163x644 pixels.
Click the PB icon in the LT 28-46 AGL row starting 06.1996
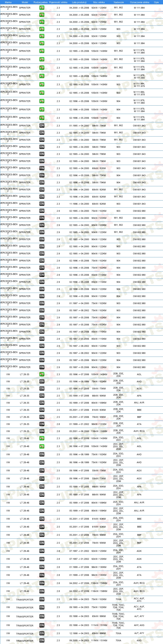42,446
